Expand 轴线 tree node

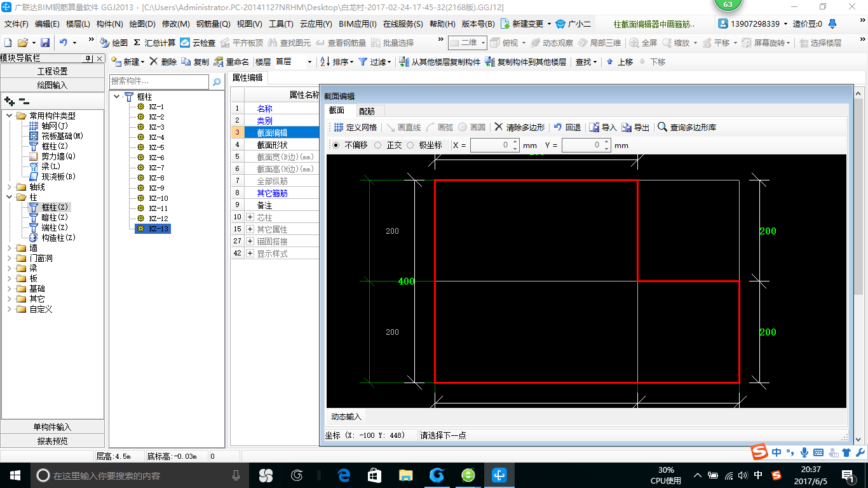[10, 187]
